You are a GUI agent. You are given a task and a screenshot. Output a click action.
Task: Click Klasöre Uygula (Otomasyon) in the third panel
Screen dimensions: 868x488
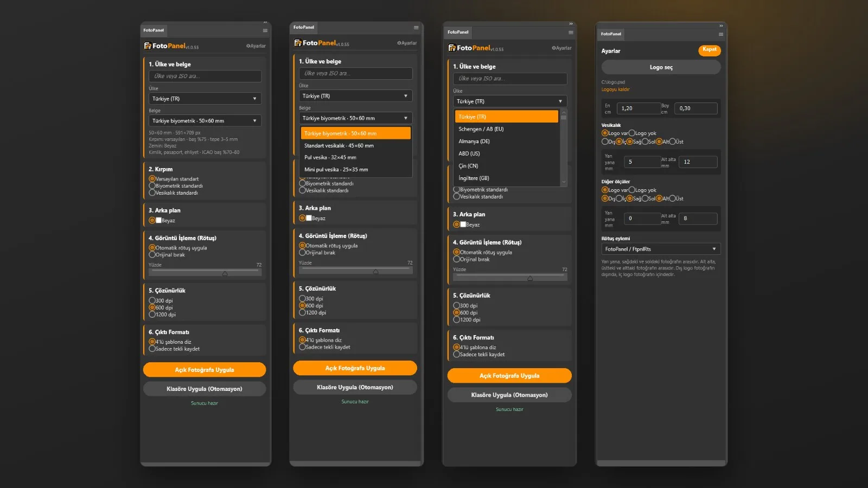pos(509,395)
